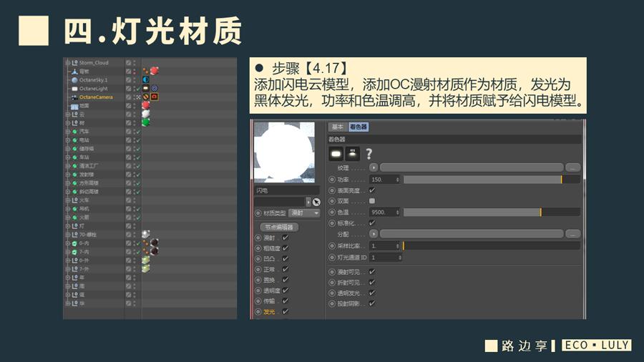Click the layer square icon on Storm_Cloud
This screenshot has height=362, width=644.
pos(129,63)
